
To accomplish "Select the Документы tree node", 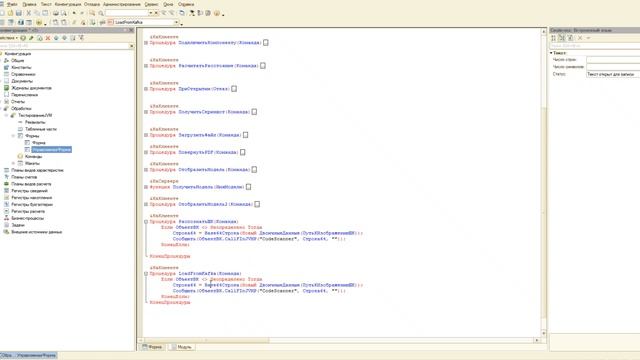I will (x=22, y=81).
